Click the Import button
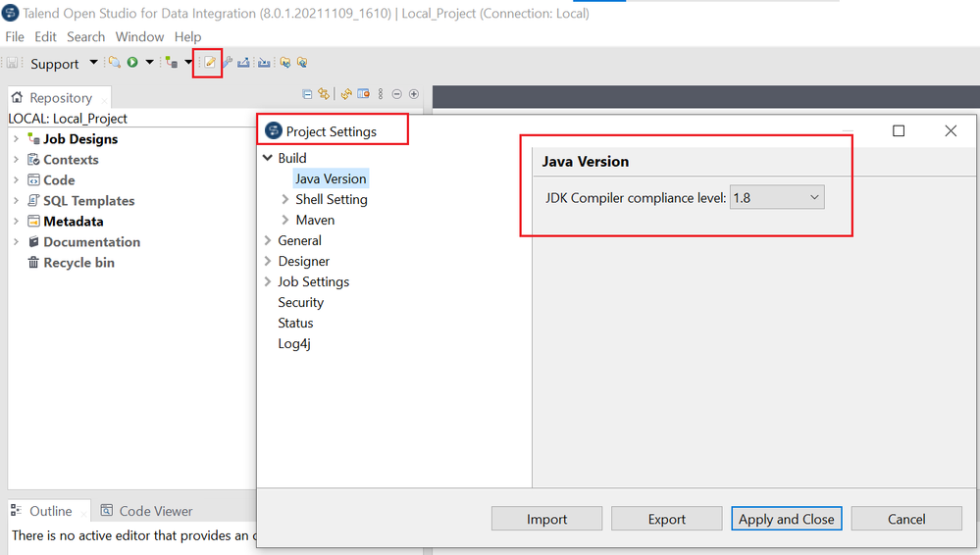Image resolution: width=980 pixels, height=555 pixels. tap(546, 519)
